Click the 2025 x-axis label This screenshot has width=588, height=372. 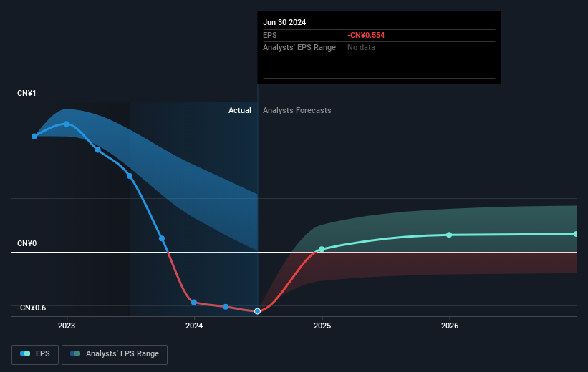point(322,325)
